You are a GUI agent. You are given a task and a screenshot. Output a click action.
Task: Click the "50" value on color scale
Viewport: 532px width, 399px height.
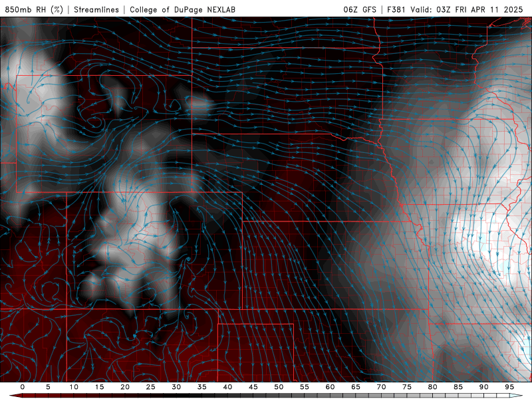(279, 387)
